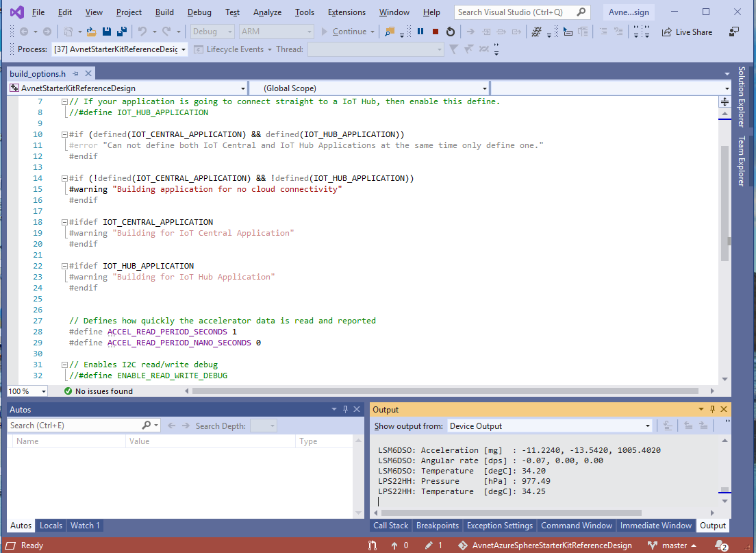
Task: Collapse the #ifdef IOT_CENTRAL_APPLICATION code block
Action: point(64,222)
